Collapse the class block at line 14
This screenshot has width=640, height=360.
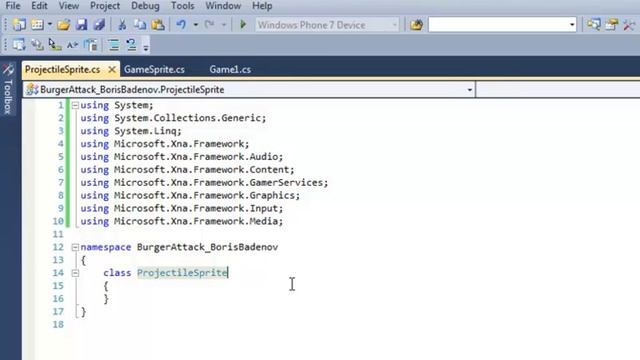pos(75,273)
